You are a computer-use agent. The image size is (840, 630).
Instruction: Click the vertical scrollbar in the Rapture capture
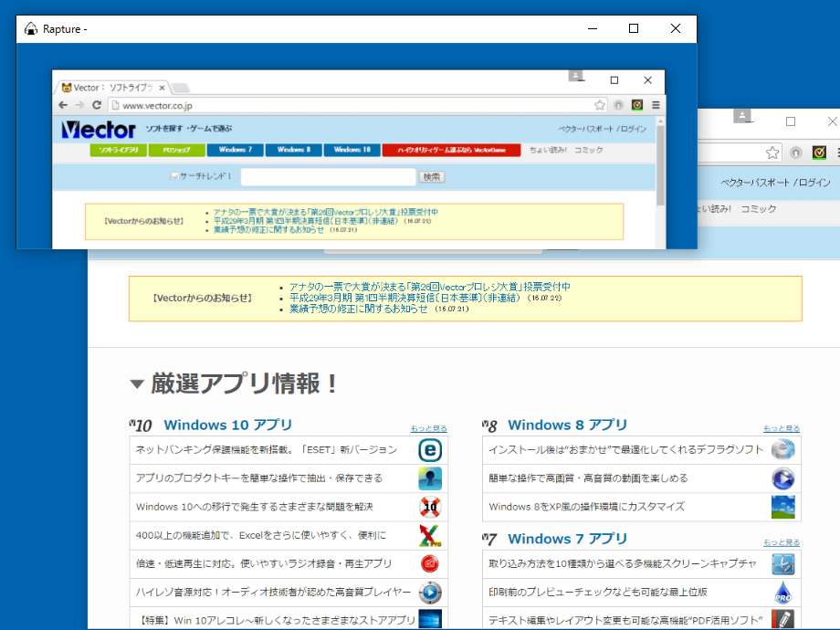click(660, 165)
